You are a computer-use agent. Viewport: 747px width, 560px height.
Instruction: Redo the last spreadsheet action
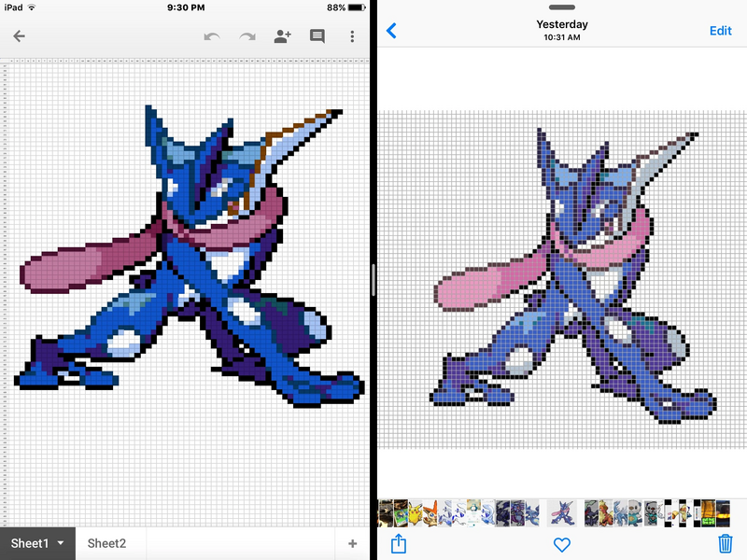(247, 36)
